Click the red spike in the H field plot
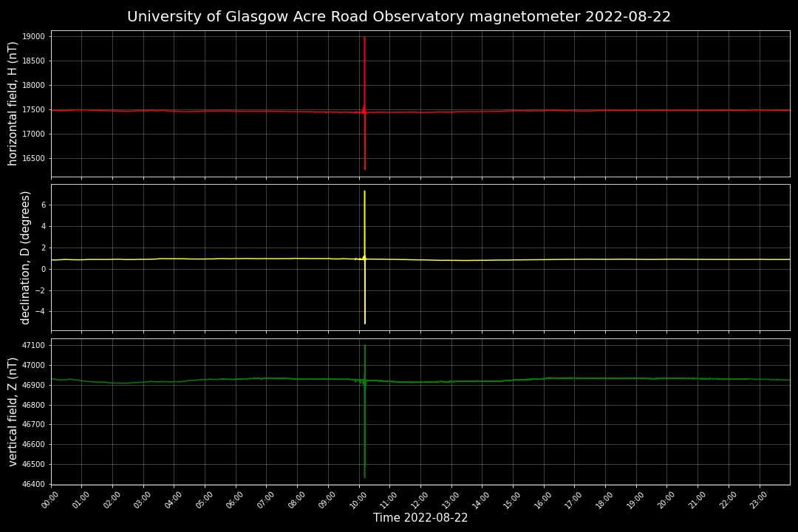798x532 pixels. 364,103
